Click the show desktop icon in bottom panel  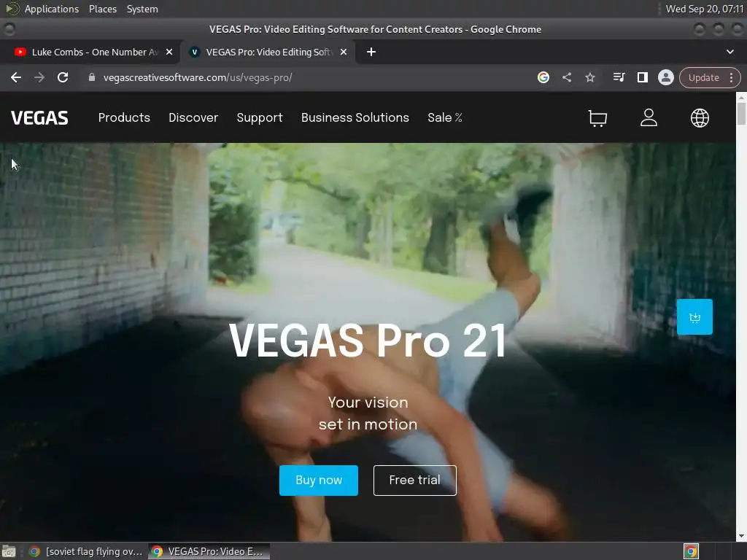(x=9, y=551)
